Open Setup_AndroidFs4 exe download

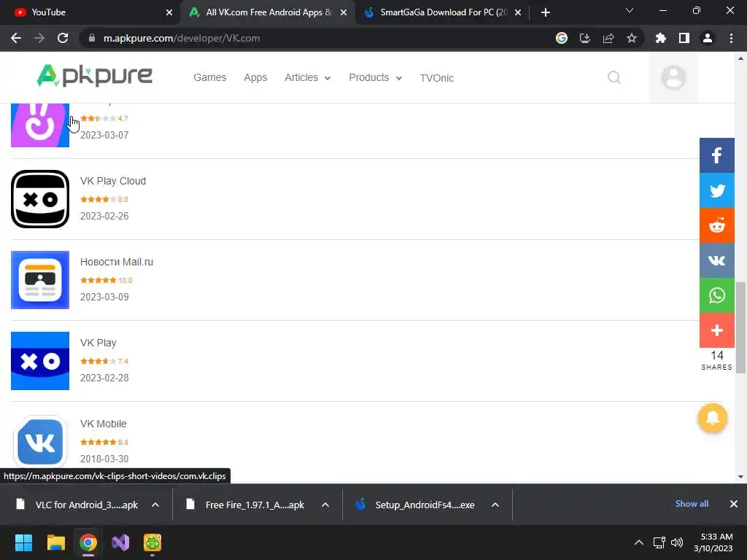coord(417,505)
